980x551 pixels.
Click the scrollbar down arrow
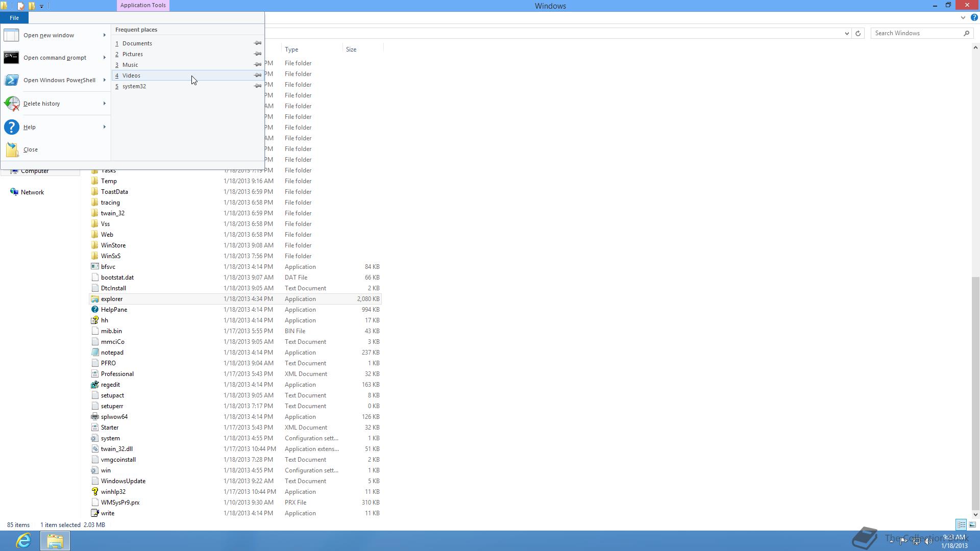(x=975, y=514)
